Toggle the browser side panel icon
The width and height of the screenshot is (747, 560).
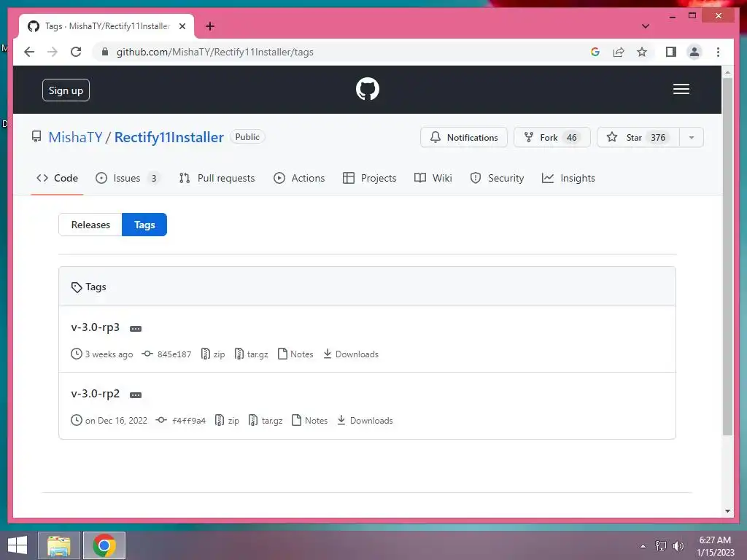(671, 52)
